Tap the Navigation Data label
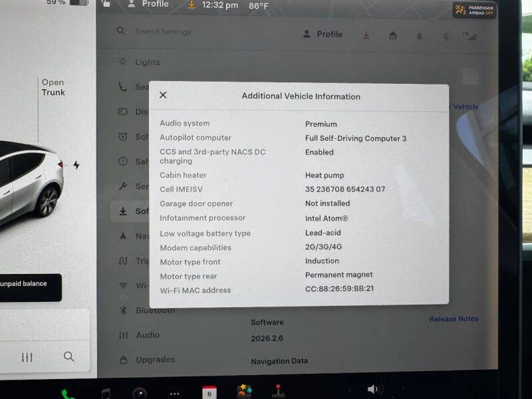532x399 pixels. pyautogui.click(x=279, y=361)
